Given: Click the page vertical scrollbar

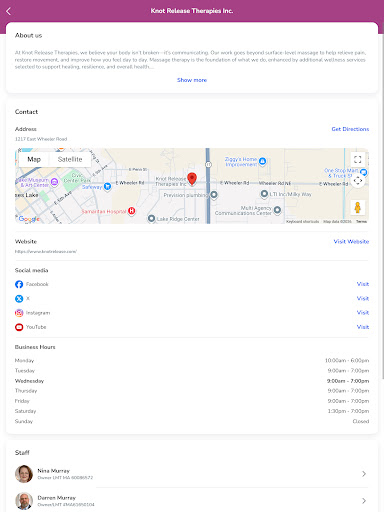Looking at the screenshot, I should [x=383, y=200].
